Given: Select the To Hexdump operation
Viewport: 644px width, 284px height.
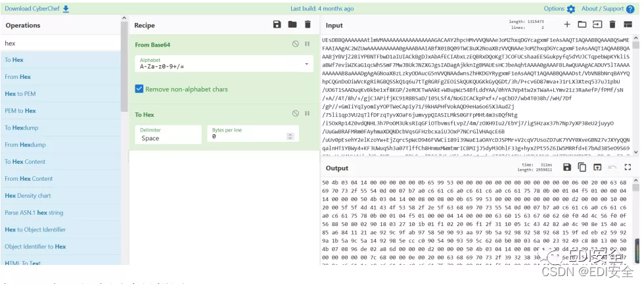Looking at the screenshot, I should [x=60, y=128].
